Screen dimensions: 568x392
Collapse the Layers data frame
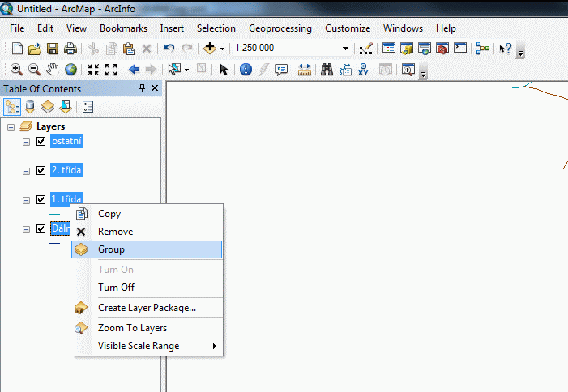(x=11, y=127)
